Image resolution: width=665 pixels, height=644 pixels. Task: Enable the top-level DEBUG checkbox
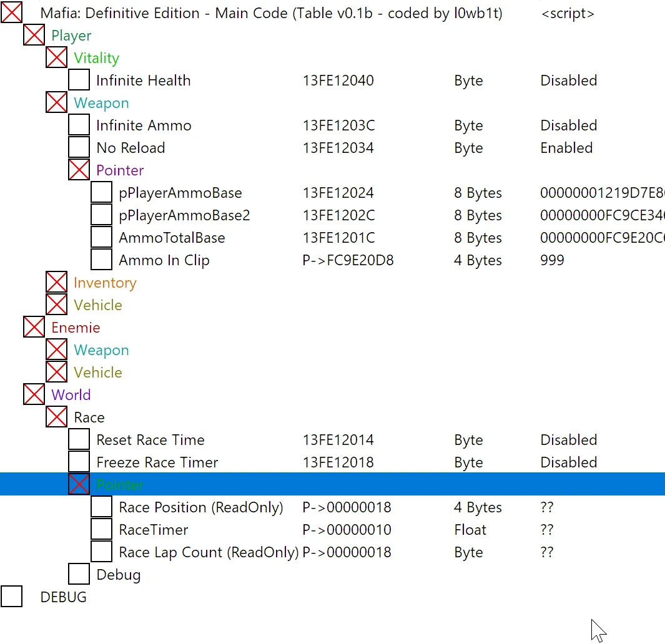pyautogui.click(x=11, y=597)
